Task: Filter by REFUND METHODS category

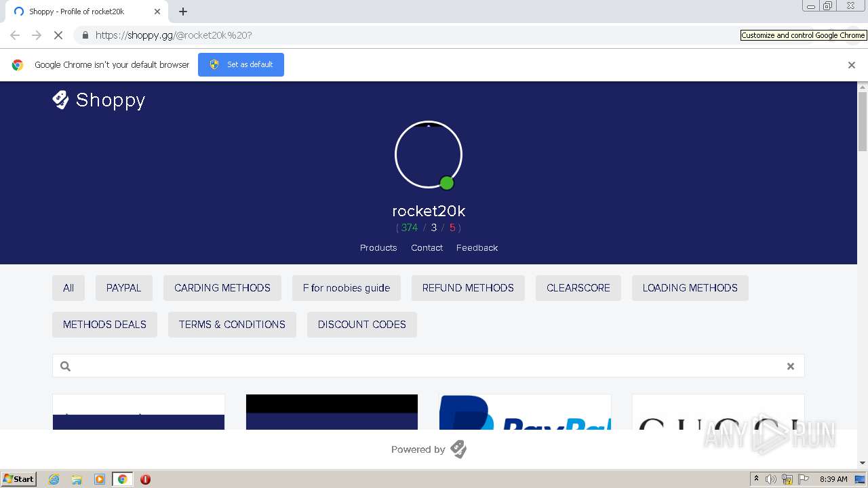Action: 468,288
